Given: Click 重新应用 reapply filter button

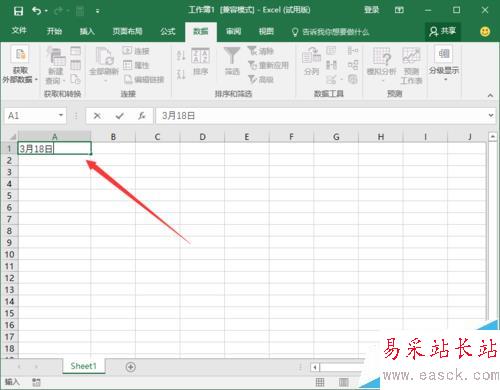Looking at the screenshot, I should (268, 65).
